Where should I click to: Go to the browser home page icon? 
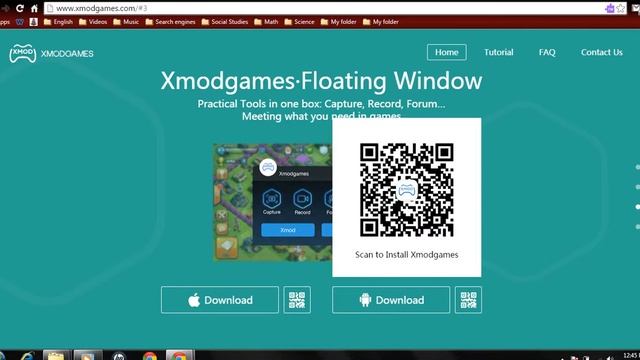pos(34,8)
